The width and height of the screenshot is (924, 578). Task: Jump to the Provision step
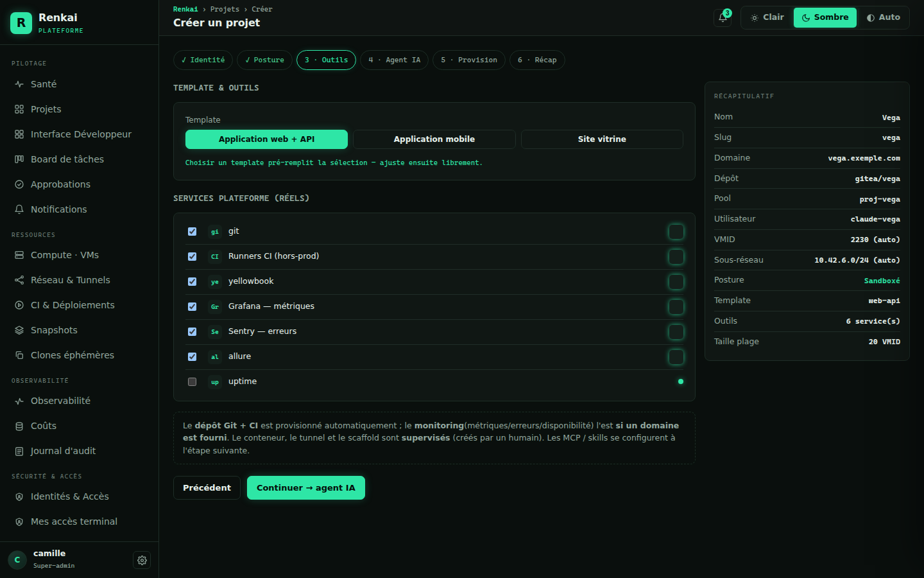[x=468, y=60]
